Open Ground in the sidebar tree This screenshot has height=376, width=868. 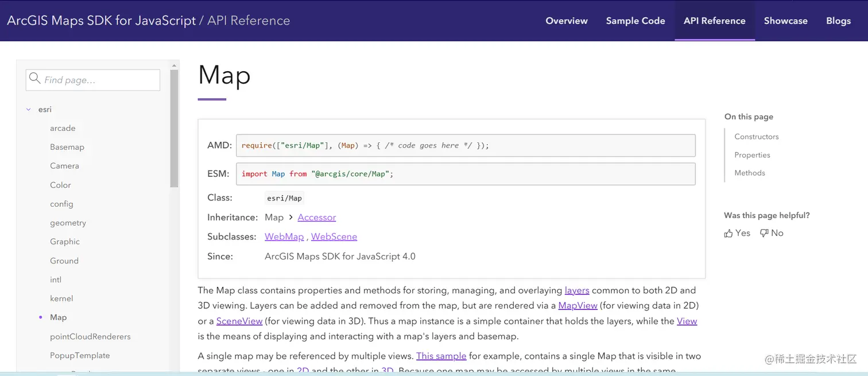point(64,261)
